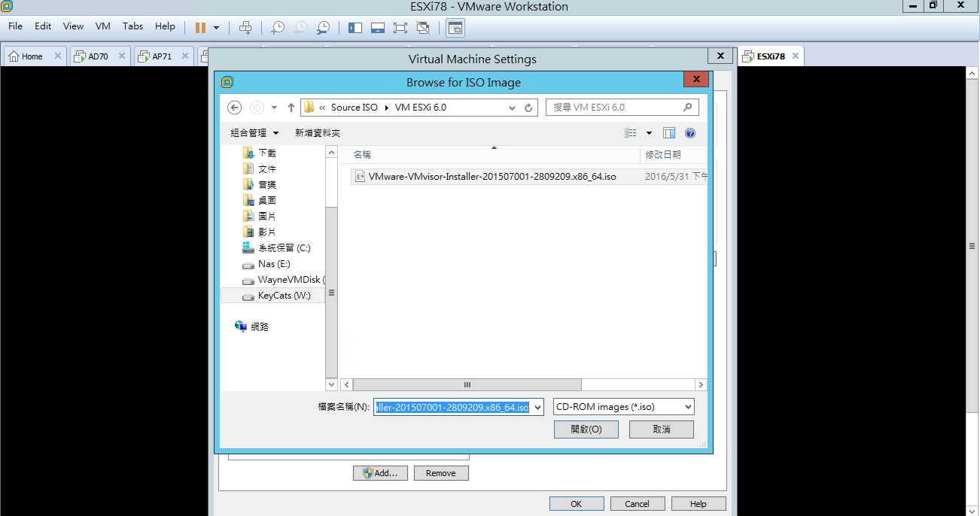Open the Tabs menu
This screenshot has width=980, height=516.
132,26
